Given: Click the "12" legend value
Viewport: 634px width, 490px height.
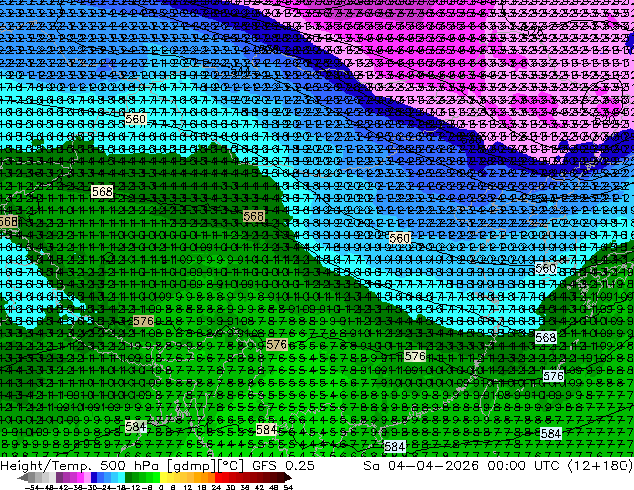Looking at the screenshot, I should click(x=188, y=488).
